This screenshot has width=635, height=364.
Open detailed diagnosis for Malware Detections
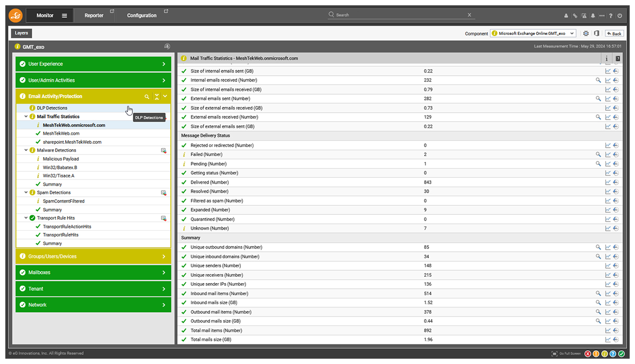tap(164, 151)
